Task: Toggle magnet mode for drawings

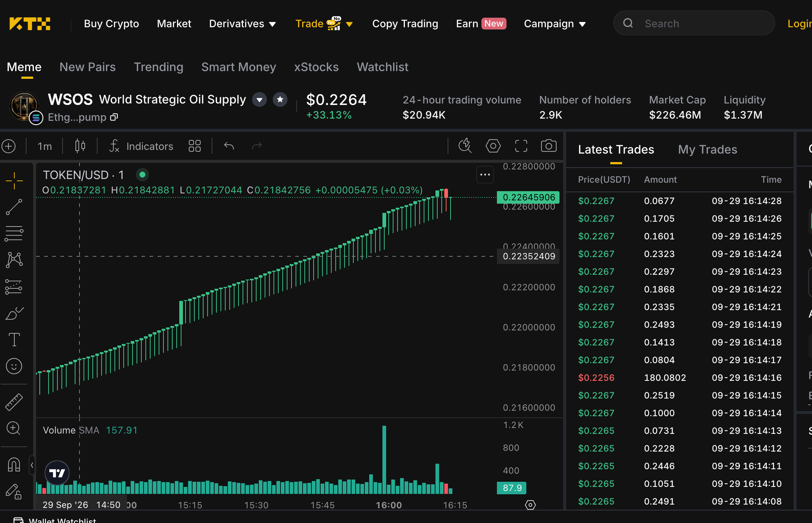Action: tap(14, 465)
